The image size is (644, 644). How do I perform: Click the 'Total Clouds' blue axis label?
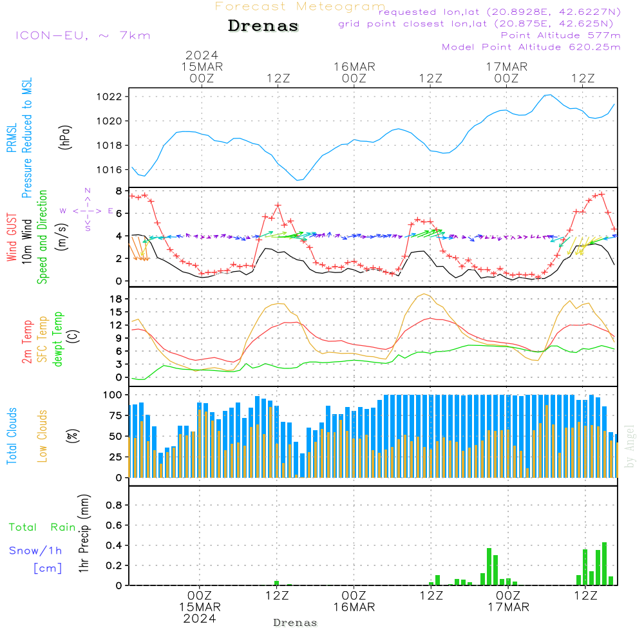coord(12,436)
